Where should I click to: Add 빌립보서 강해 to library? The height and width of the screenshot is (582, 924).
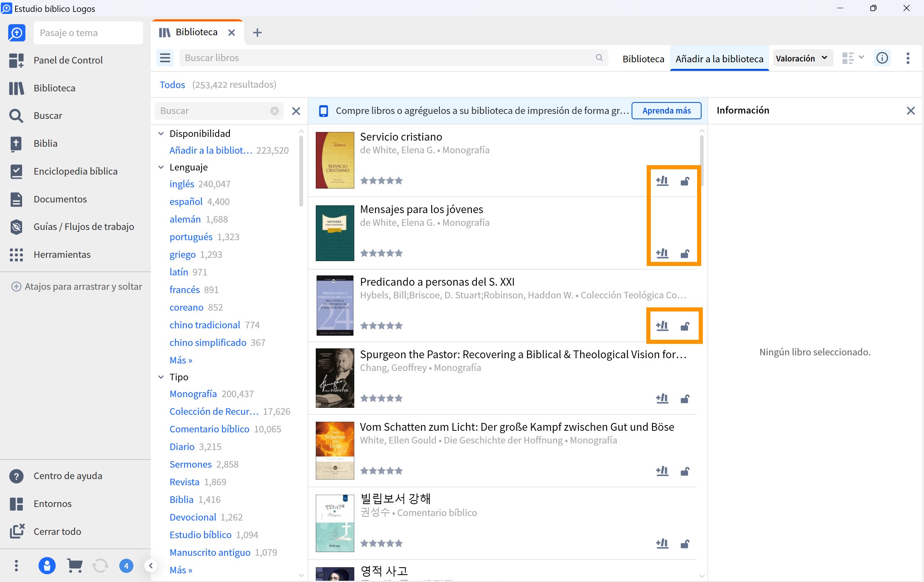(x=662, y=543)
